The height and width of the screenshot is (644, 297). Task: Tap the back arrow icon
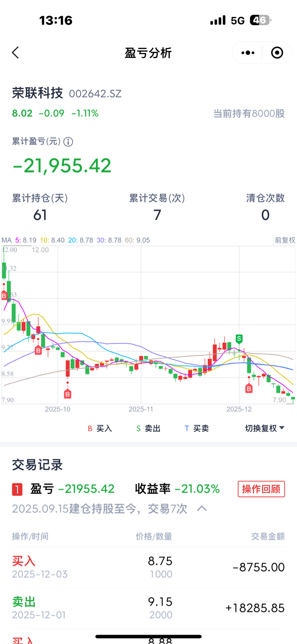pyautogui.click(x=15, y=53)
